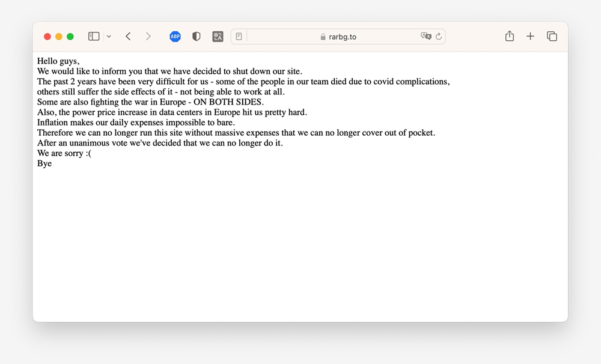The image size is (601, 364).
Task: Click the rarbg.to address bar
Action: pos(343,37)
